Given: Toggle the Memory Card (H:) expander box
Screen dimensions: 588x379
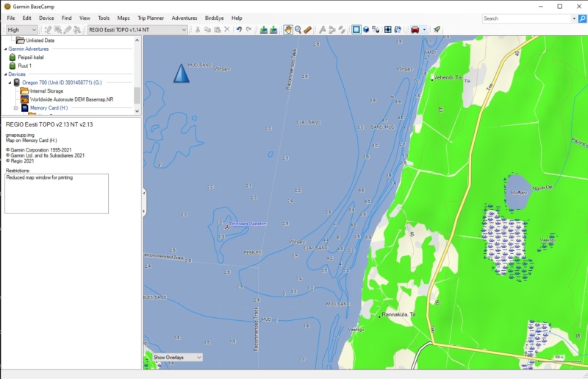Looking at the screenshot, I should pyautogui.click(x=15, y=108).
